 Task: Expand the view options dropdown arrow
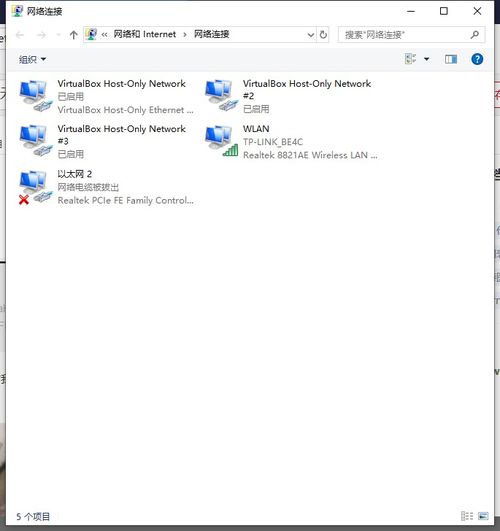[x=426, y=59]
